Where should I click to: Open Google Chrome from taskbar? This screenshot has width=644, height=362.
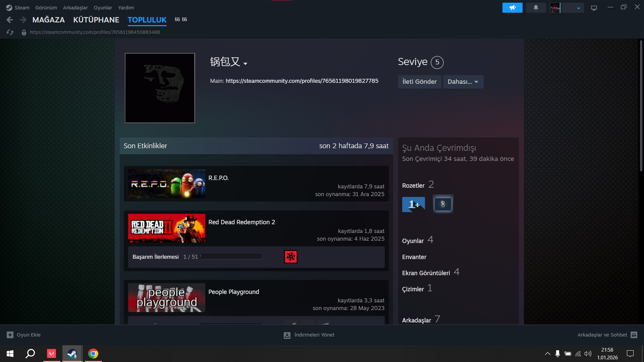point(93,354)
